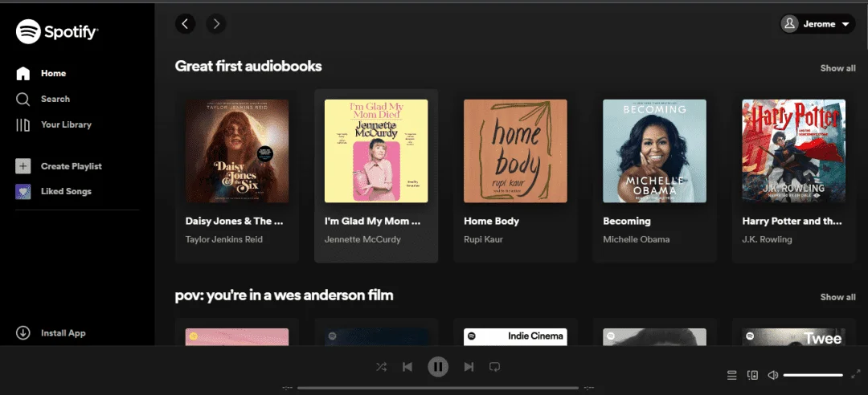
Task: Click the Create Playlist label
Action: tap(72, 166)
